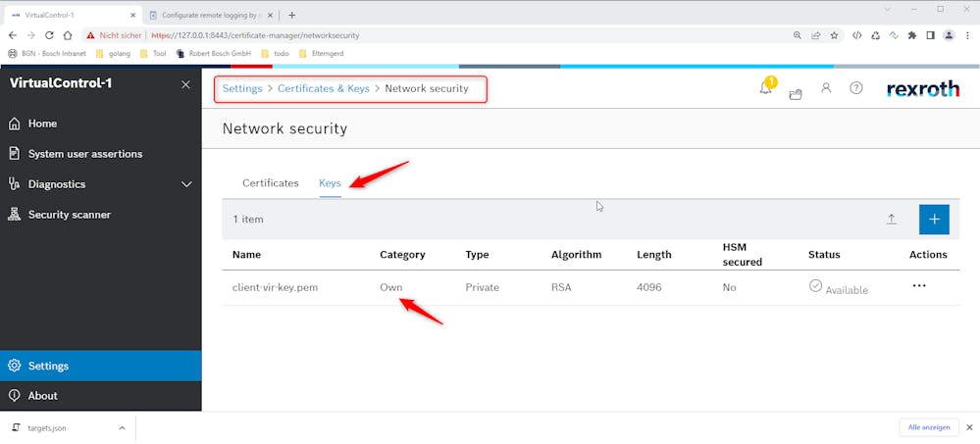The width and height of the screenshot is (980, 444).
Task: Click the Length column header
Action: click(653, 254)
